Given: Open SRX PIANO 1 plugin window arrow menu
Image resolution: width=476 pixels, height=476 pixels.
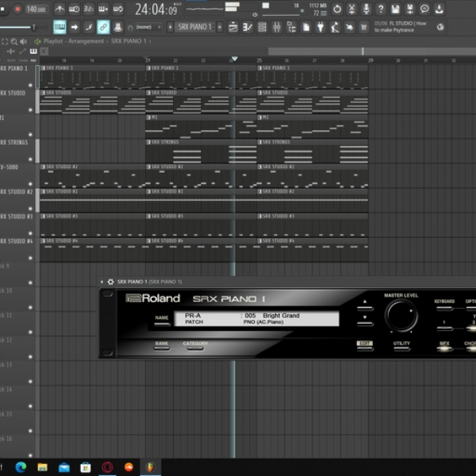Looking at the screenshot, I should [102, 282].
